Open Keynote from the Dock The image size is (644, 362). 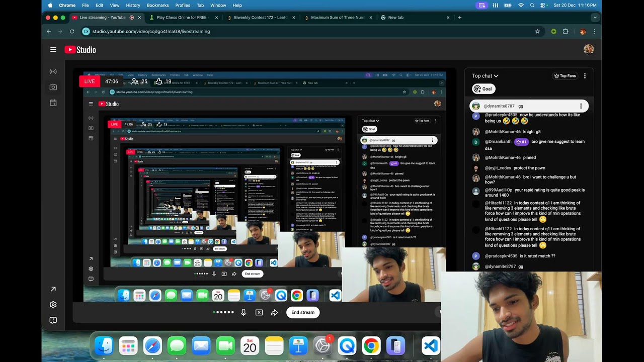pos(298,346)
